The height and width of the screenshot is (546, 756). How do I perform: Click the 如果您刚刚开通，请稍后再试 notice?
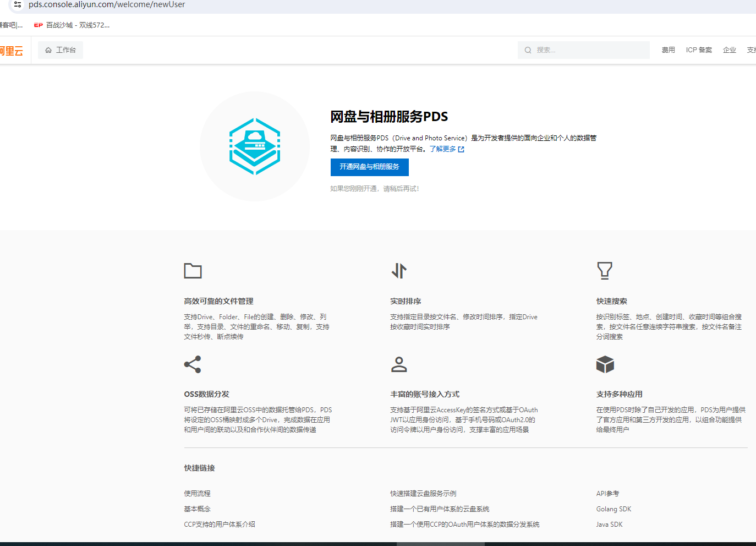tap(375, 189)
